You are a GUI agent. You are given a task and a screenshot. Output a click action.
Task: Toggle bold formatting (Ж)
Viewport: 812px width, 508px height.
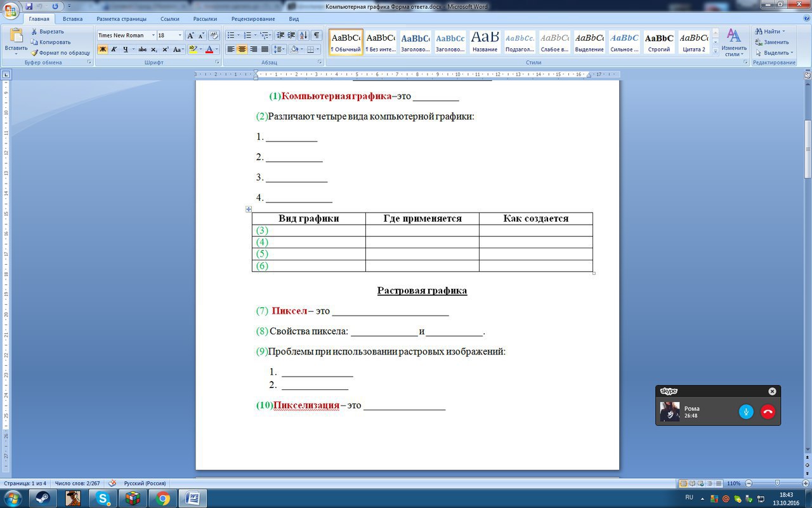point(103,50)
